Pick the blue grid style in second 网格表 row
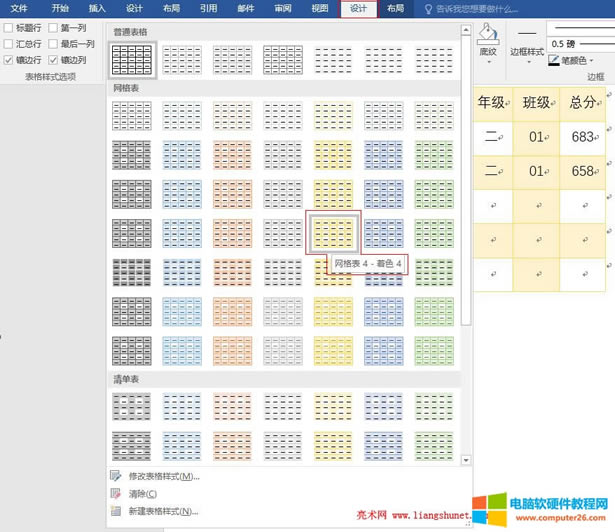This screenshot has width=615, height=532. click(182, 155)
